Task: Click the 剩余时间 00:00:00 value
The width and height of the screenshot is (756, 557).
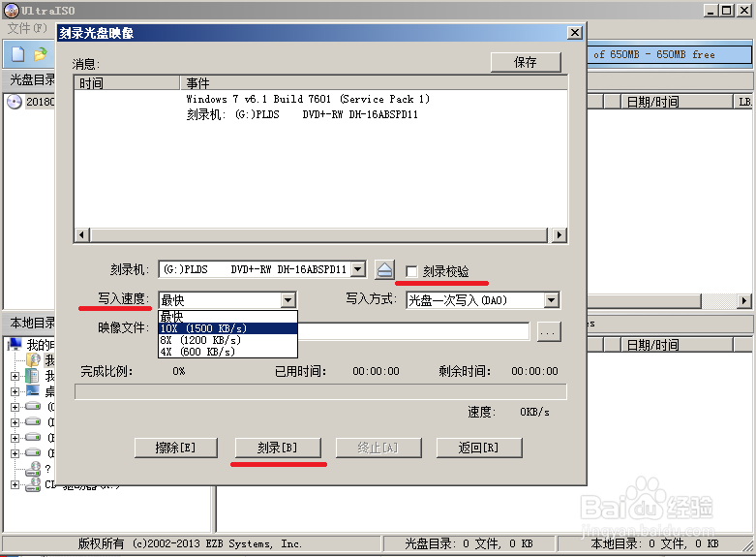Action: tap(534, 371)
